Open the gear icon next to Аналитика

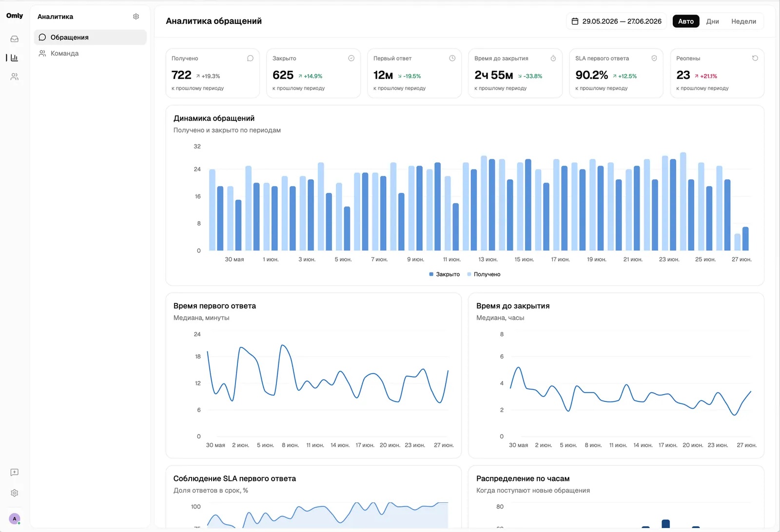pyautogui.click(x=136, y=17)
